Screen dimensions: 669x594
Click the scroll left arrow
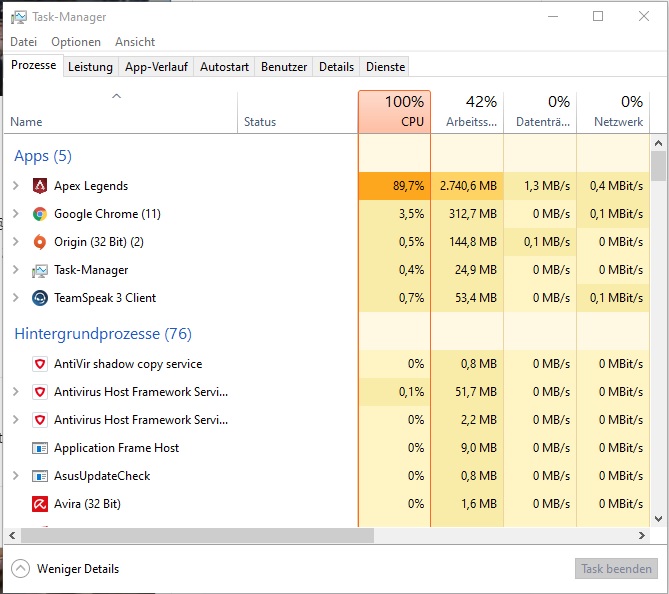pyautogui.click(x=12, y=536)
